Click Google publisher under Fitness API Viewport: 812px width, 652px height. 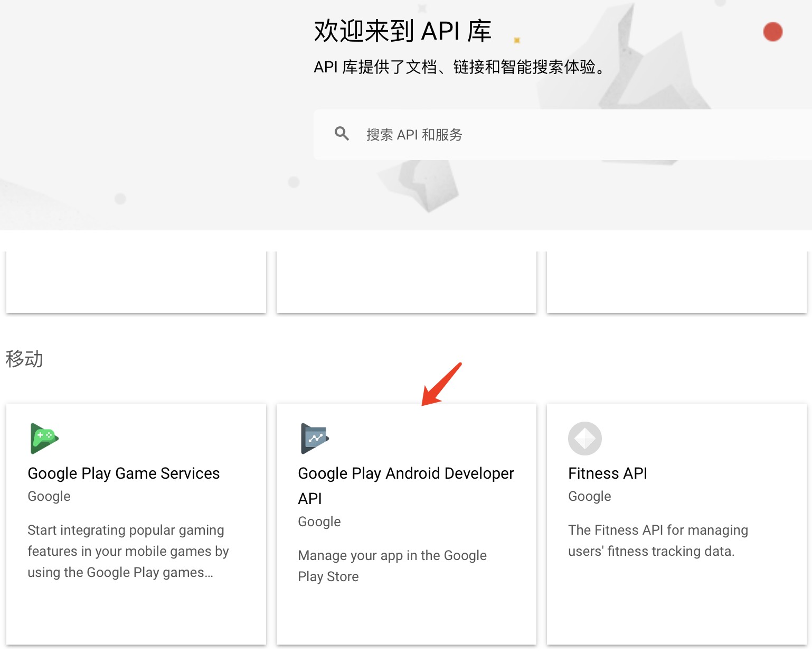point(590,496)
